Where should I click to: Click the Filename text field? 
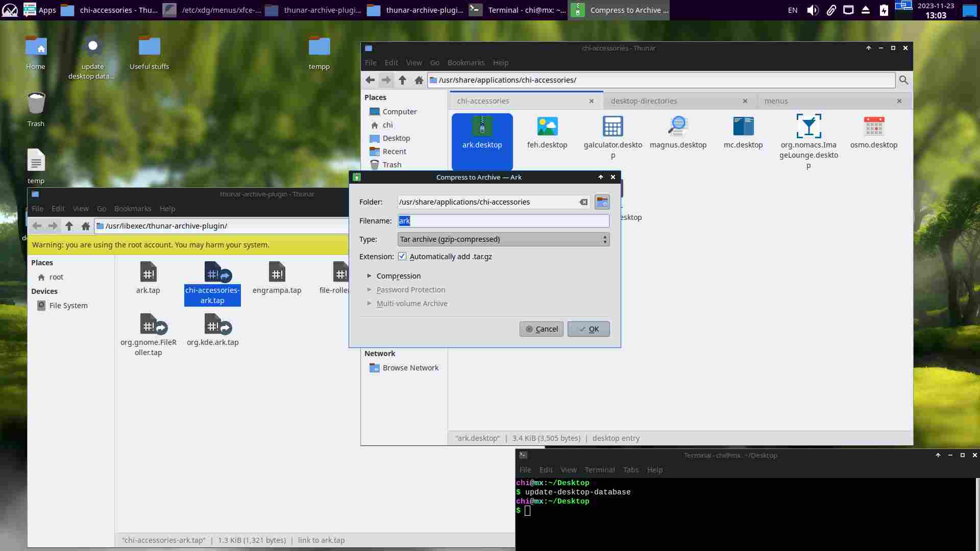tap(503, 221)
